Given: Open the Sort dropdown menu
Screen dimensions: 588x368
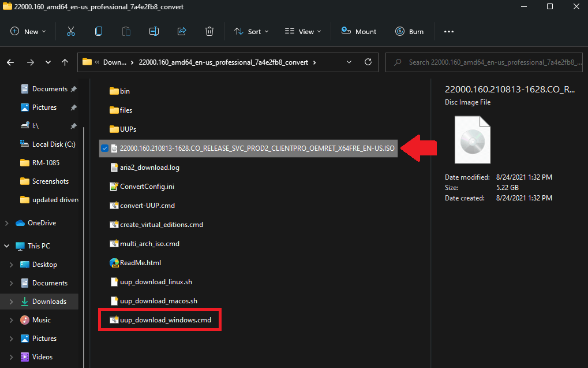Looking at the screenshot, I should [251, 32].
